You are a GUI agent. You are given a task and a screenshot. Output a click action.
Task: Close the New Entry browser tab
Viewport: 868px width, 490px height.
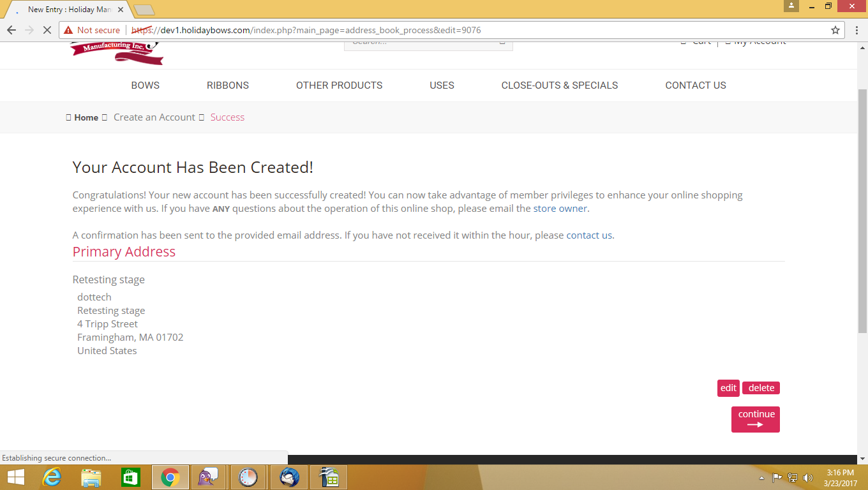click(121, 10)
